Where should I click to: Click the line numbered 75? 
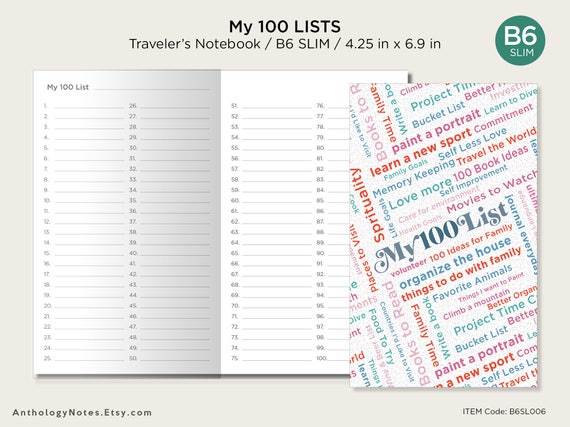(272, 358)
